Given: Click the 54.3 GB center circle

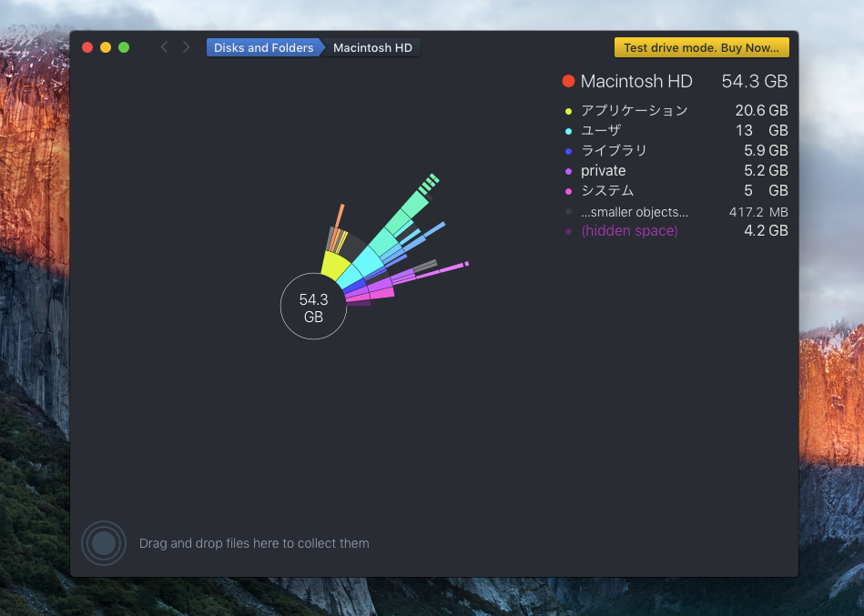Looking at the screenshot, I should [x=313, y=306].
